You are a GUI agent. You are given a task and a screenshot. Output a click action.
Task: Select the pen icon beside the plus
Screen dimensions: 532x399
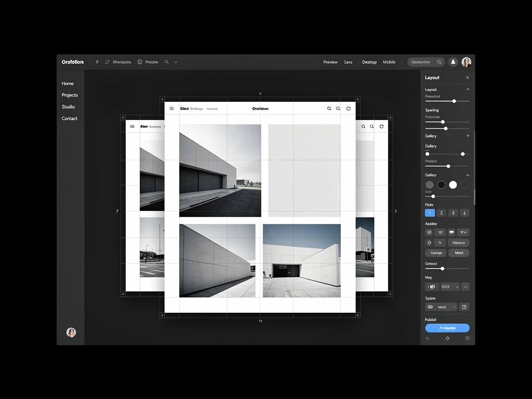click(x=107, y=62)
